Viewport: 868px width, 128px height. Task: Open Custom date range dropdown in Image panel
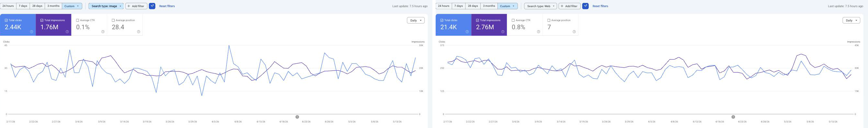point(72,6)
